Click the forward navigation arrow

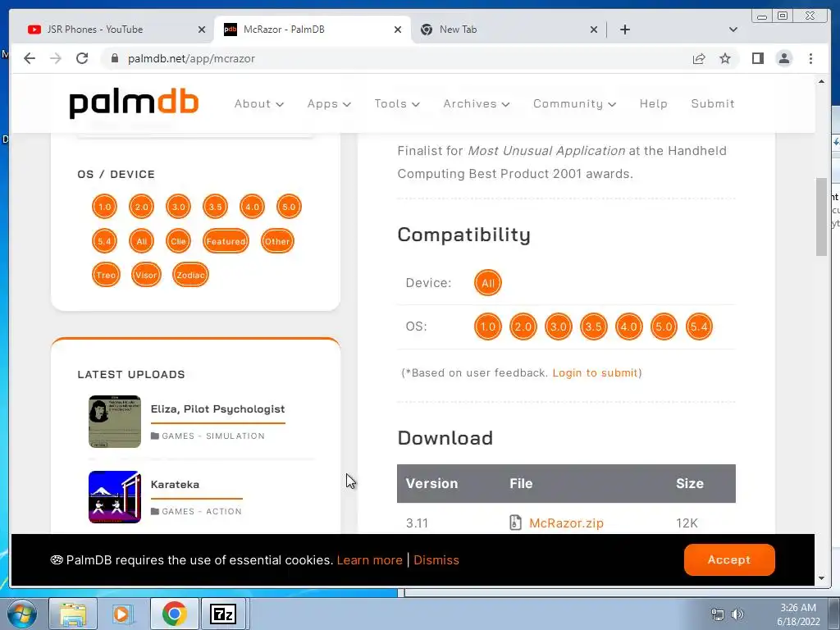coord(56,58)
